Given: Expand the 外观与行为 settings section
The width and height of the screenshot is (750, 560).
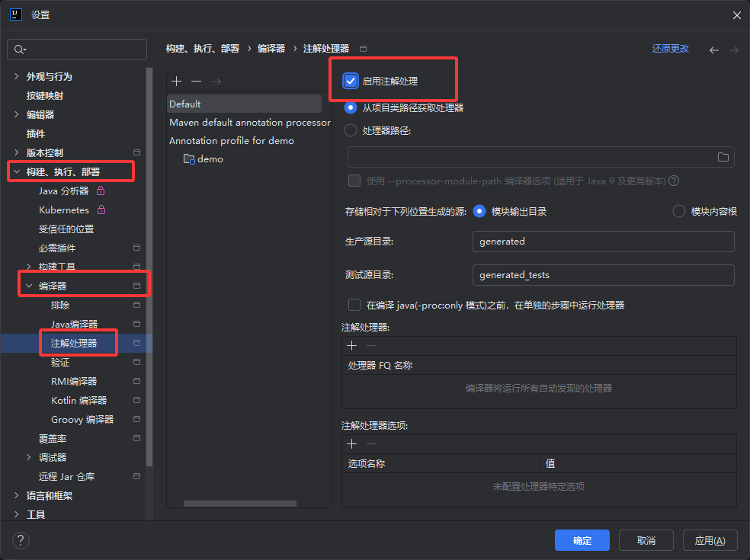Looking at the screenshot, I should (17, 77).
